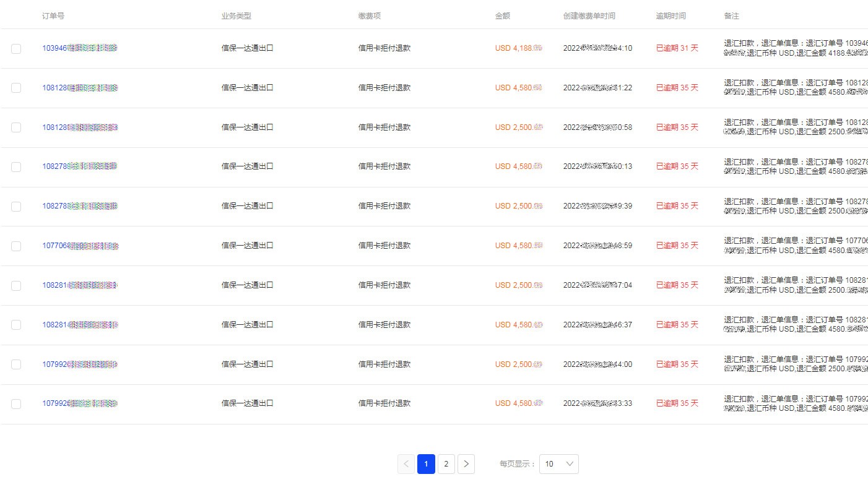Click the 订单号 column header
868x482 pixels.
point(53,15)
